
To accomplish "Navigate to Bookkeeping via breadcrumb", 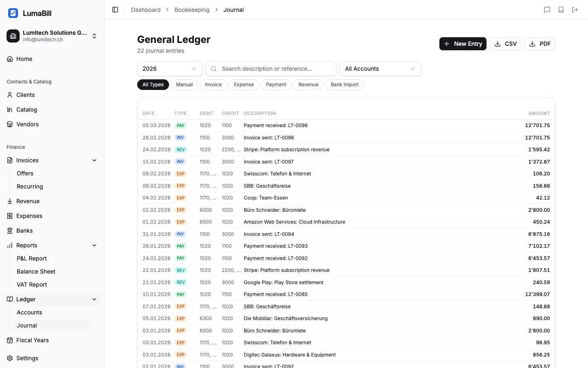I will pos(192,9).
